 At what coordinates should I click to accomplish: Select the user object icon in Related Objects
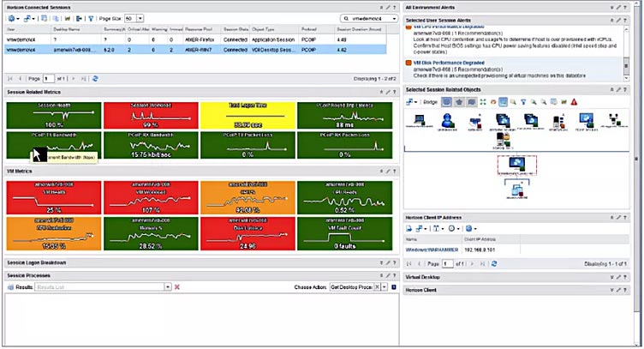[x=448, y=121]
